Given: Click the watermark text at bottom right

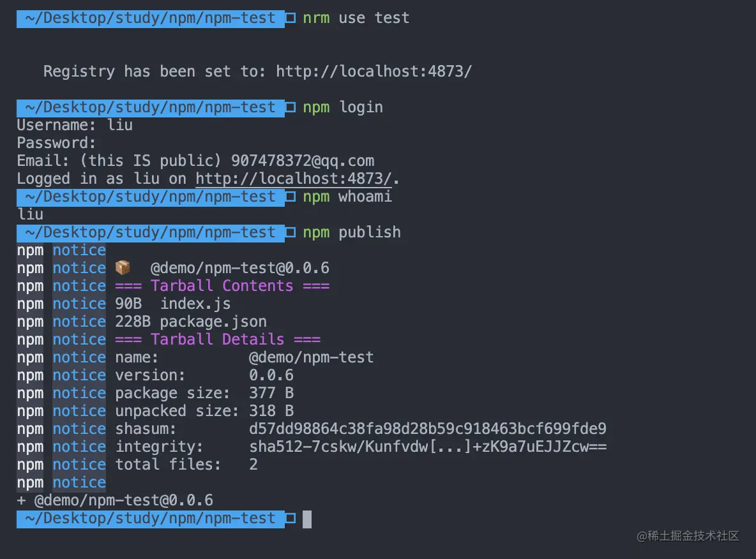Looking at the screenshot, I should coord(688,536).
